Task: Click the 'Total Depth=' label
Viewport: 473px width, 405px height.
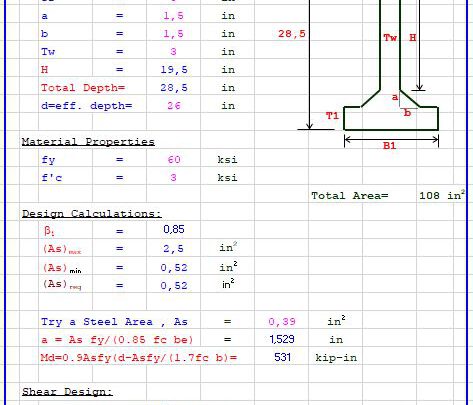Action: [83, 88]
